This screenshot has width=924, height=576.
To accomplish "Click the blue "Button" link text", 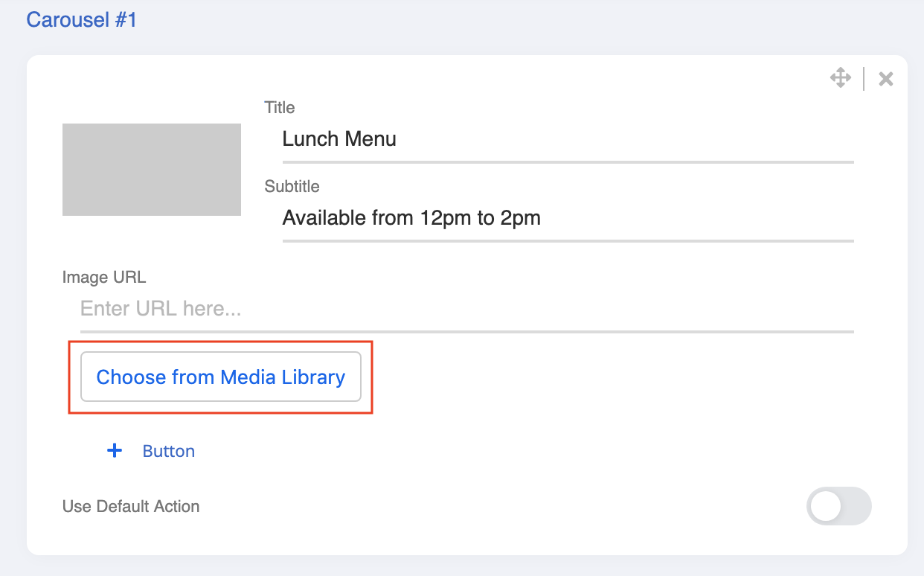I will [169, 451].
